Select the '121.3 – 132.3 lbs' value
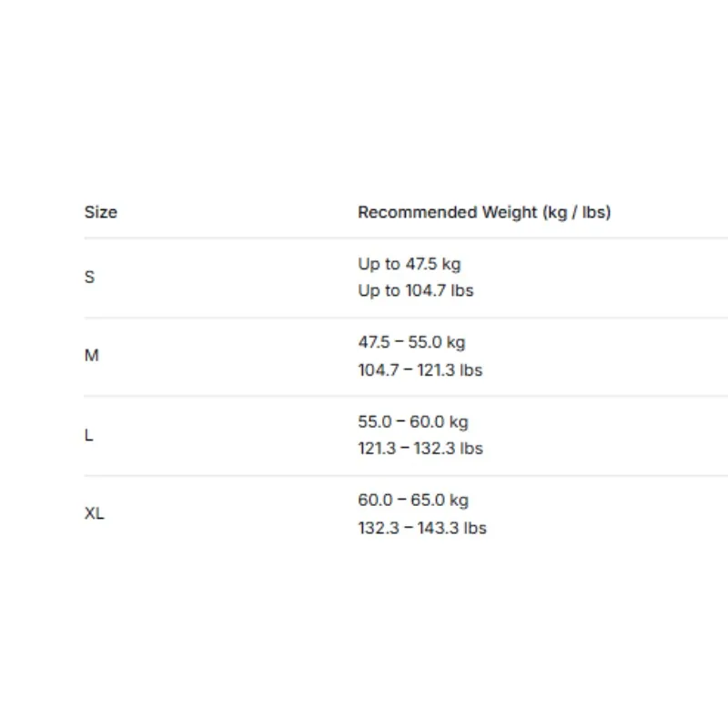 click(x=420, y=449)
